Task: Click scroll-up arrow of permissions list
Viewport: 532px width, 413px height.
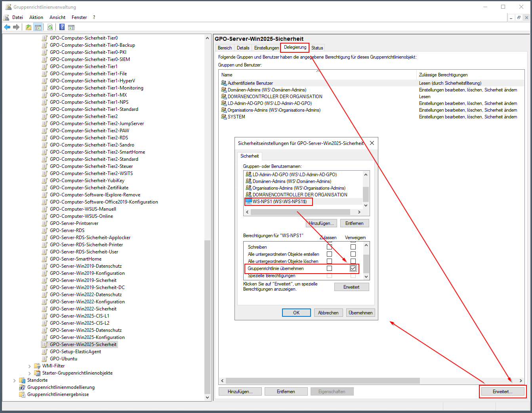Action: (x=366, y=246)
